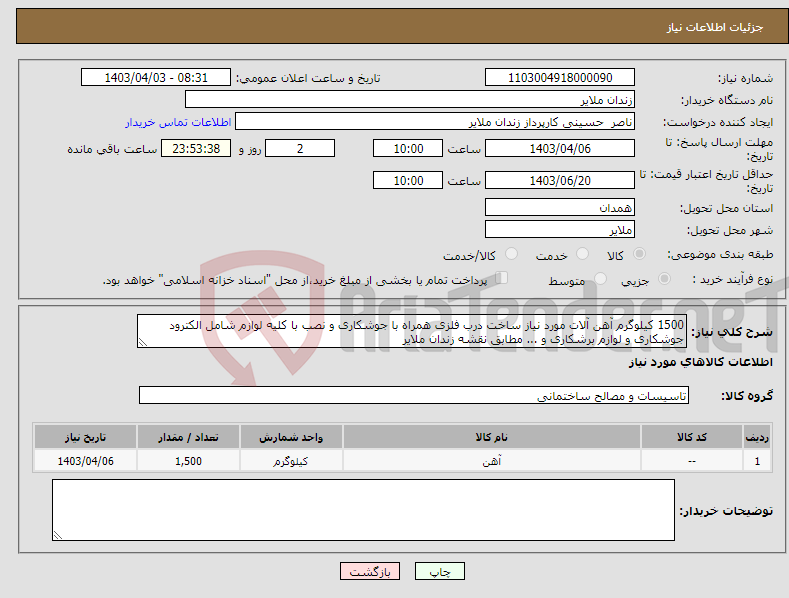Click the delivery city field ملایر
This screenshot has width=789, height=598.
click(x=560, y=230)
